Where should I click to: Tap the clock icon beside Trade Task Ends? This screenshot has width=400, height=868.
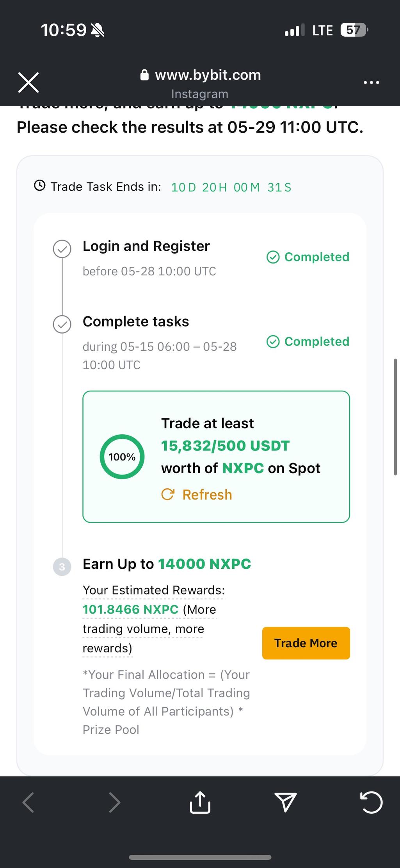40,186
